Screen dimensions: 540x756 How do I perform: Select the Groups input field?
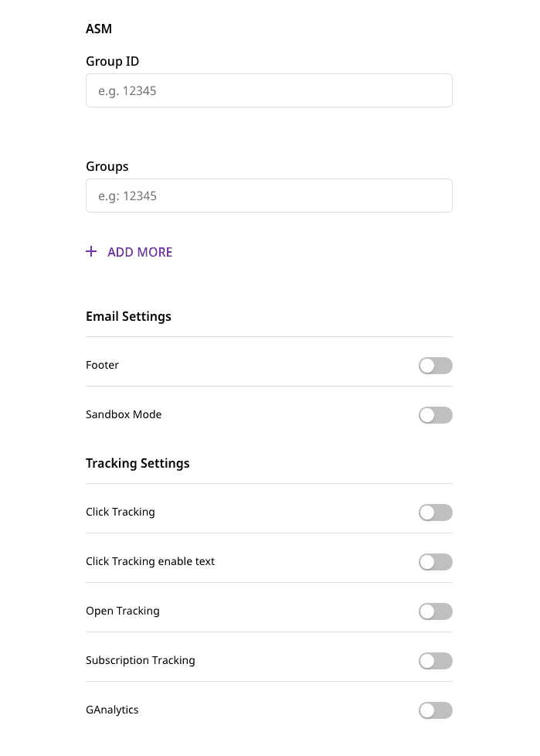tap(269, 195)
